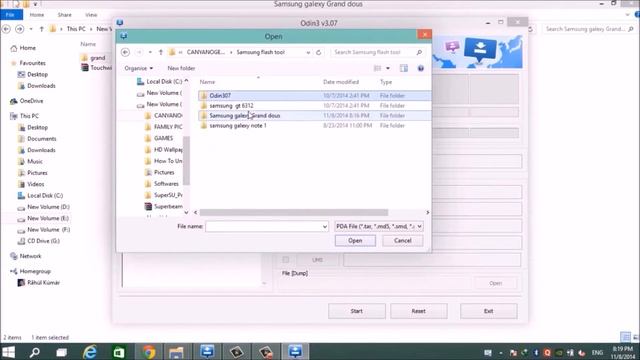Open Windows Store from taskbar
Image resolution: width=640 pixels, height=360 pixels.
pyautogui.click(x=119, y=352)
